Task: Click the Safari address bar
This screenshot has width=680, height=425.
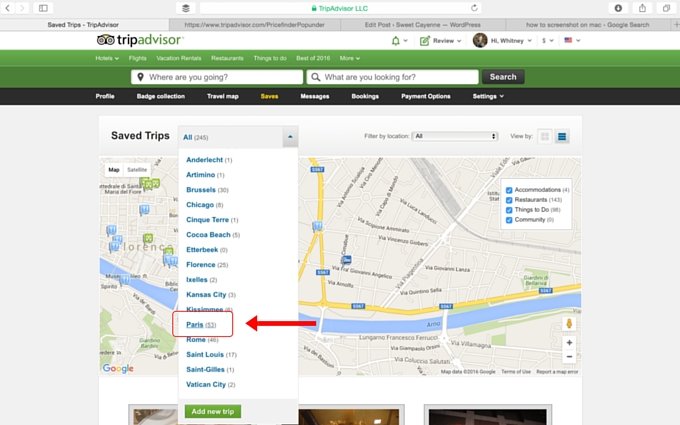Action: click(x=340, y=8)
